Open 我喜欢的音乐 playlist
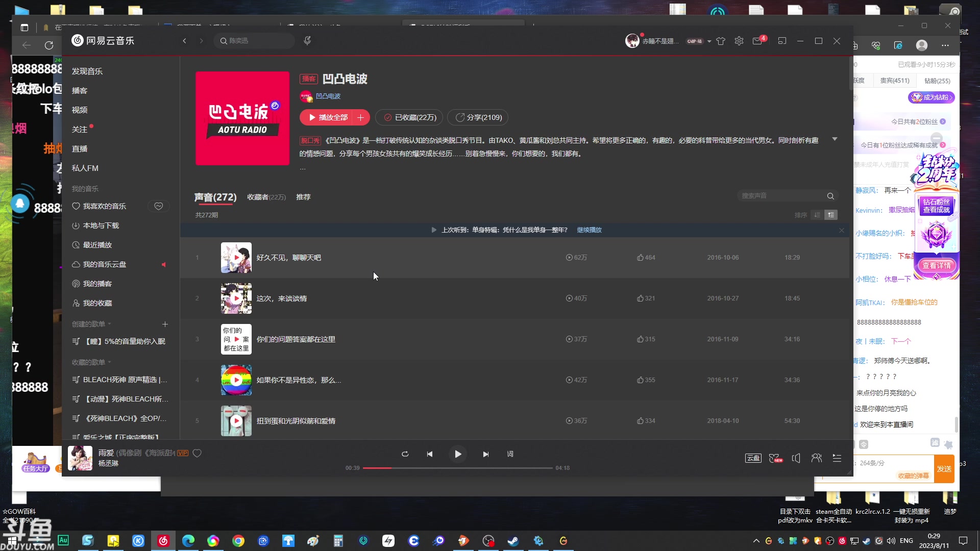Viewport: 980px width, 551px height. pyautogui.click(x=99, y=206)
